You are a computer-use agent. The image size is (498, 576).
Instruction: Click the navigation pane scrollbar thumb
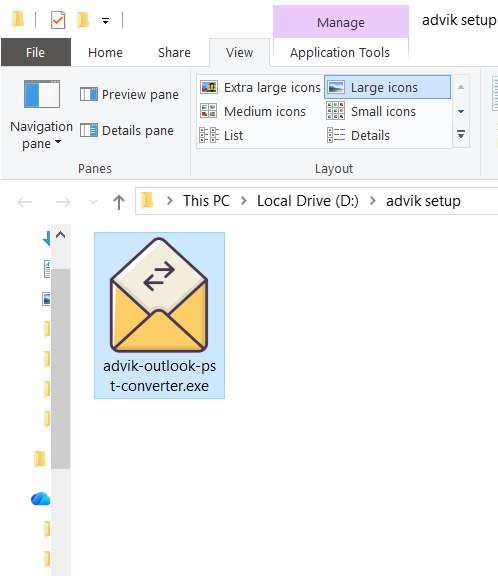pyautogui.click(x=61, y=368)
